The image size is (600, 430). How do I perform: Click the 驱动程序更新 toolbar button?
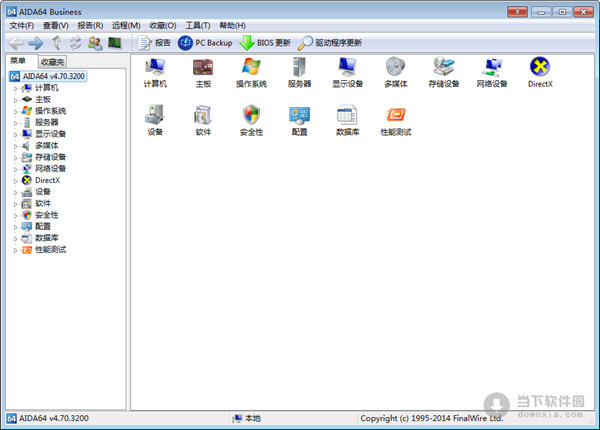point(329,43)
